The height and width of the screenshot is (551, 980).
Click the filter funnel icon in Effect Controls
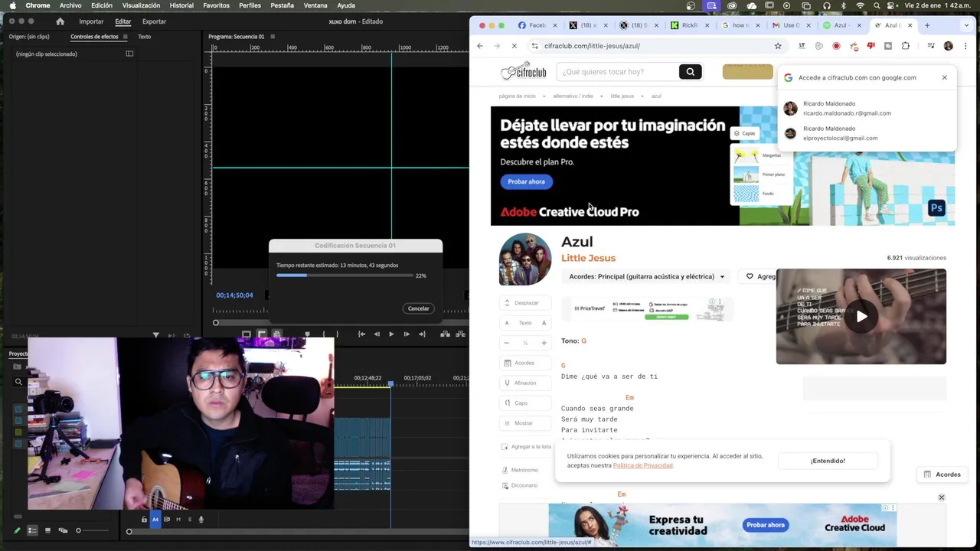click(x=155, y=335)
